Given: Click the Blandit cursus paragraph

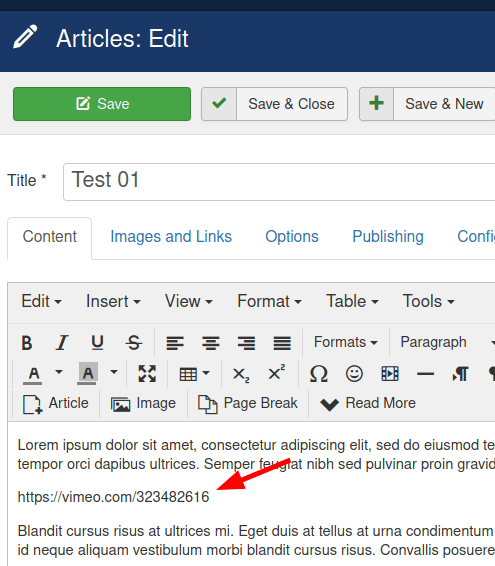Looking at the screenshot, I should pos(256,540).
